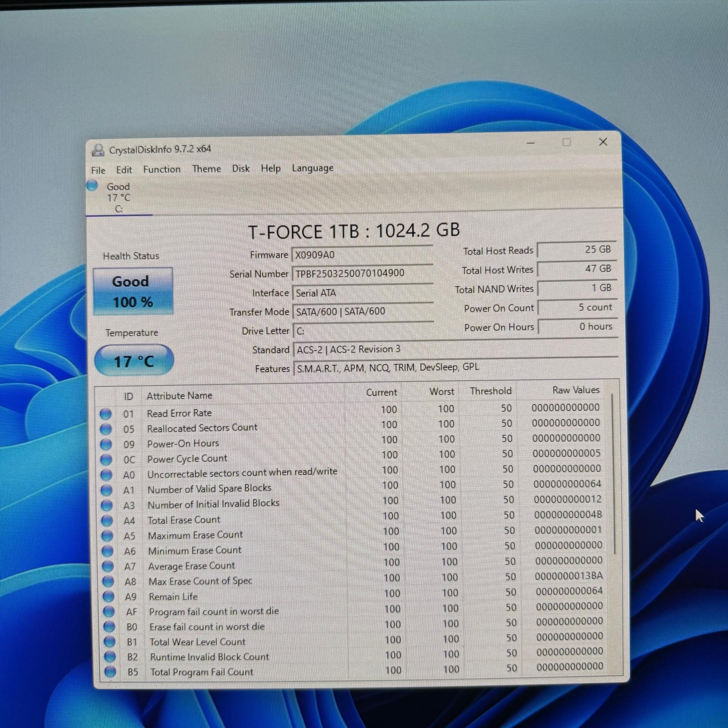Click status icon for Minimum Erase Count

point(108,551)
